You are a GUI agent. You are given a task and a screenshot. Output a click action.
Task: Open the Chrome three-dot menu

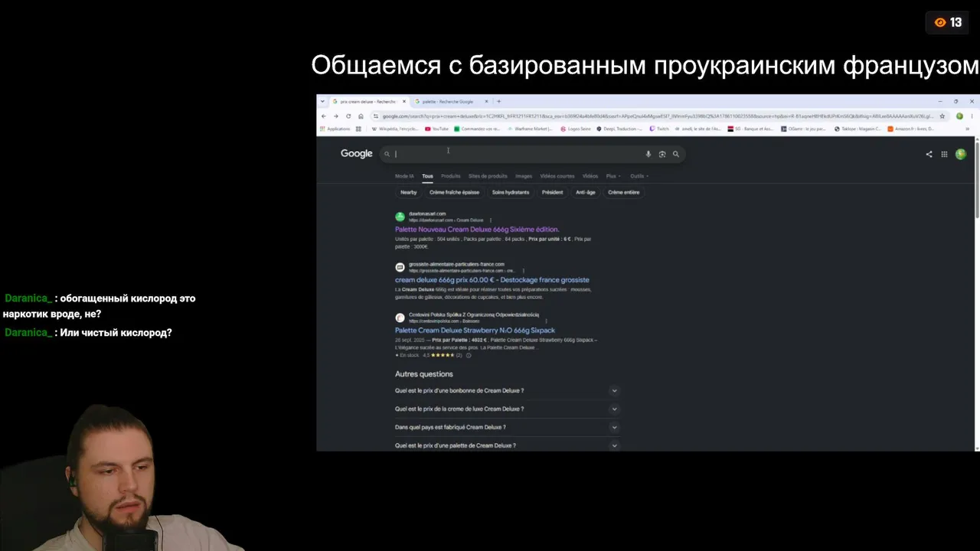971,116
